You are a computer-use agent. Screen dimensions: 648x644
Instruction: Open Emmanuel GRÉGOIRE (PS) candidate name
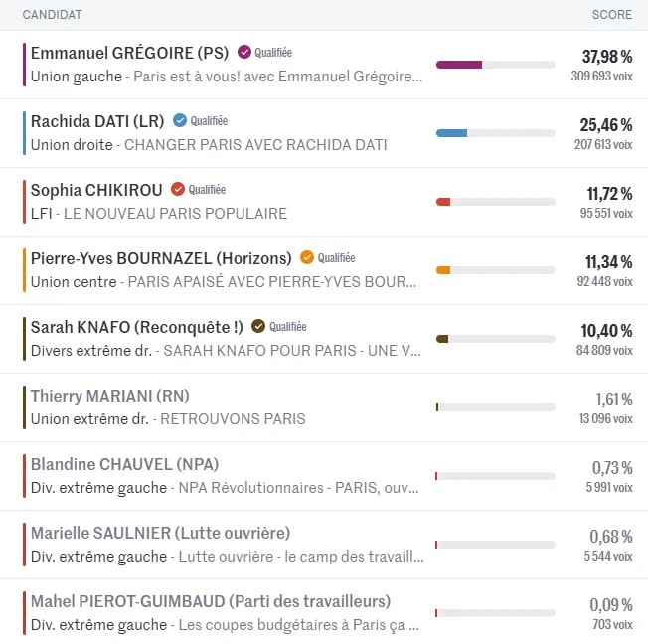(129, 53)
